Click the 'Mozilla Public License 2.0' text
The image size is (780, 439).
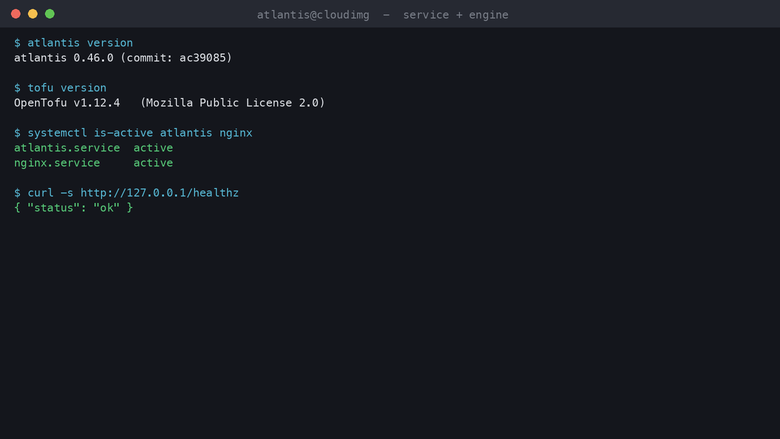(x=232, y=103)
